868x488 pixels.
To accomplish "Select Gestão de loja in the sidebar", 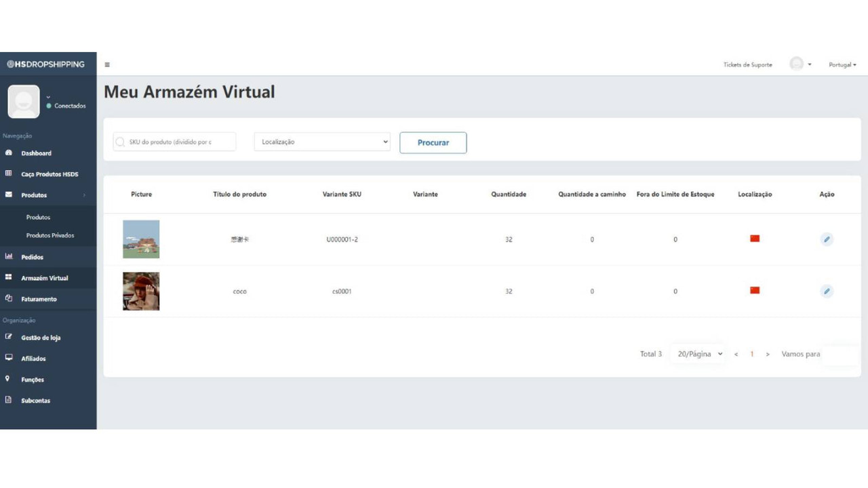I will click(9, 337).
